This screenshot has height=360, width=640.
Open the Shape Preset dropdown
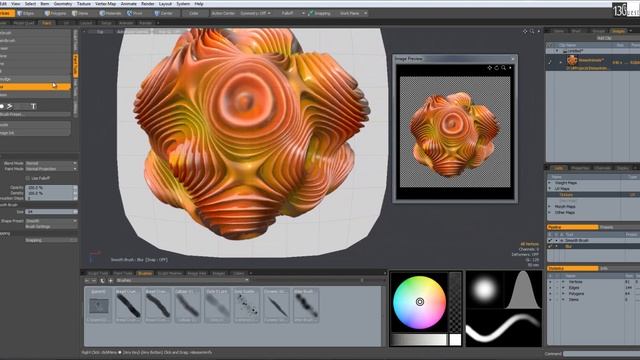click(51, 221)
